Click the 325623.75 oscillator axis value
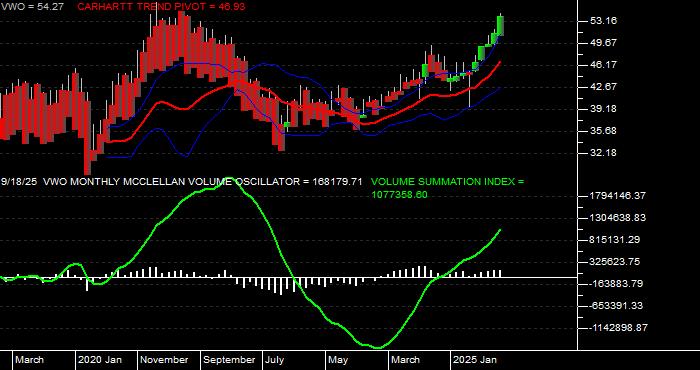700x370 pixels. pyautogui.click(x=614, y=261)
